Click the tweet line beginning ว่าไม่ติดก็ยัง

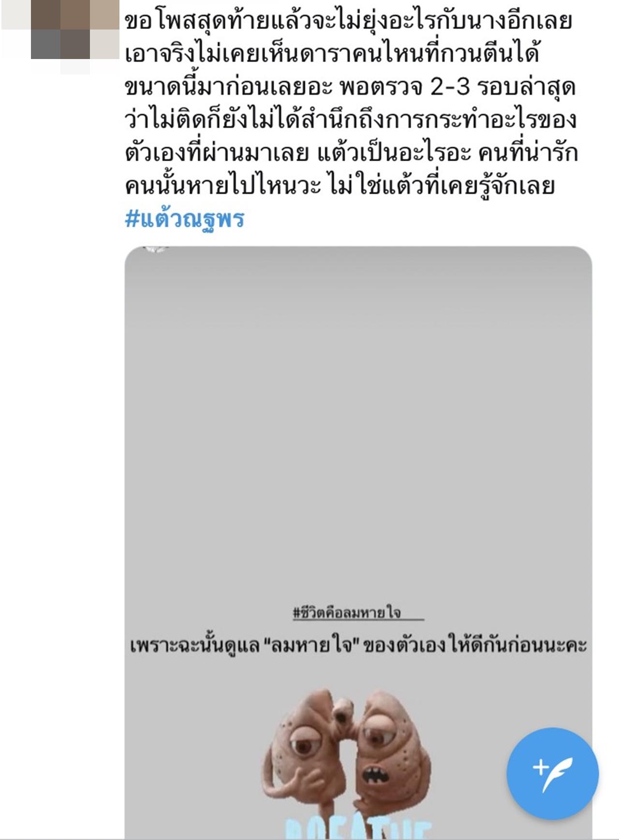pos(351,120)
